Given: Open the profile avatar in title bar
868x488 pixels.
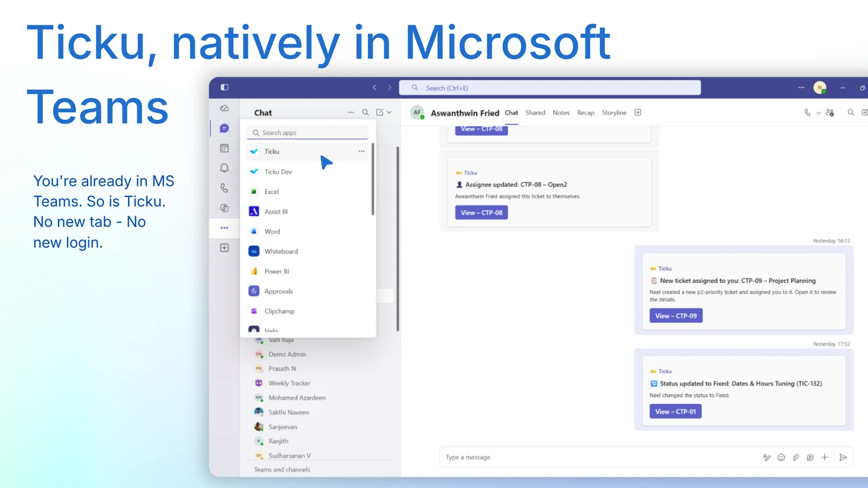Looking at the screenshot, I should pyautogui.click(x=820, y=87).
